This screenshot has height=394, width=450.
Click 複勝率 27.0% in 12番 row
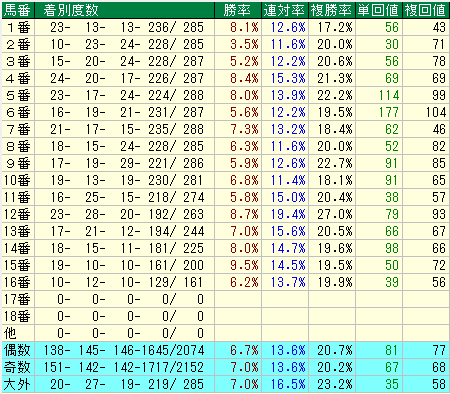pyautogui.click(x=335, y=214)
